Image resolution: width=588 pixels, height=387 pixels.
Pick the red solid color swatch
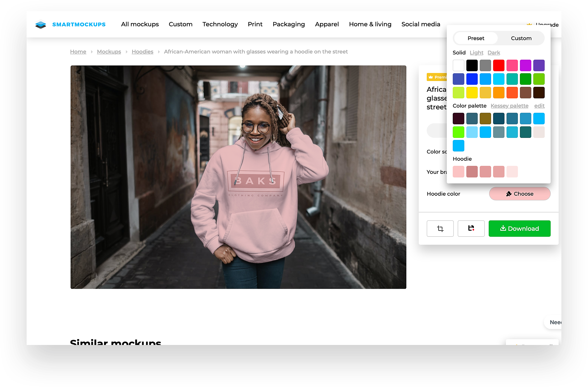(499, 66)
